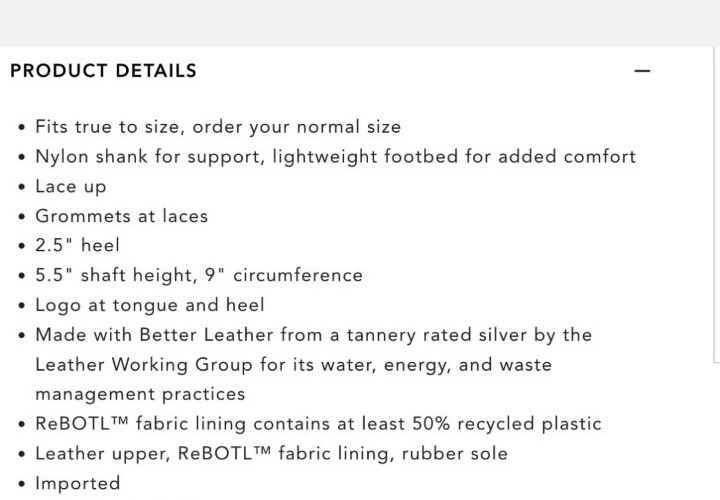Click the 'Made with Better Leather' line

pos(314,335)
